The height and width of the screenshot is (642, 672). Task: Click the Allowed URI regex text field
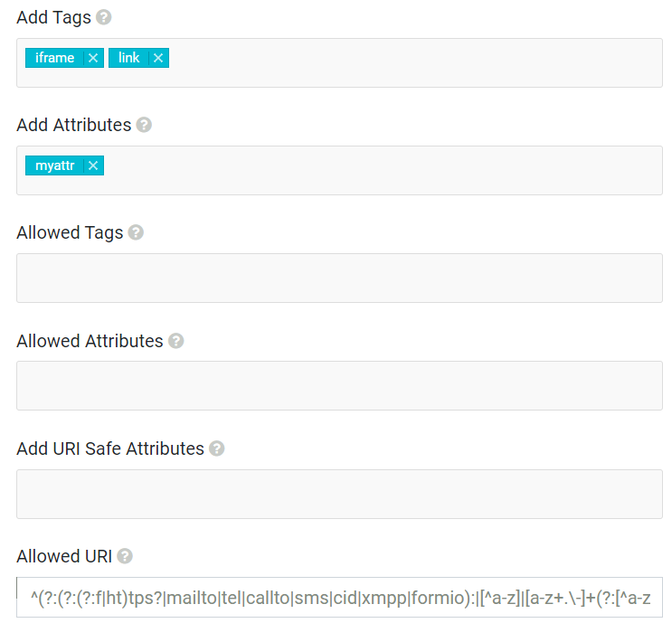click(x=339, y=598)
